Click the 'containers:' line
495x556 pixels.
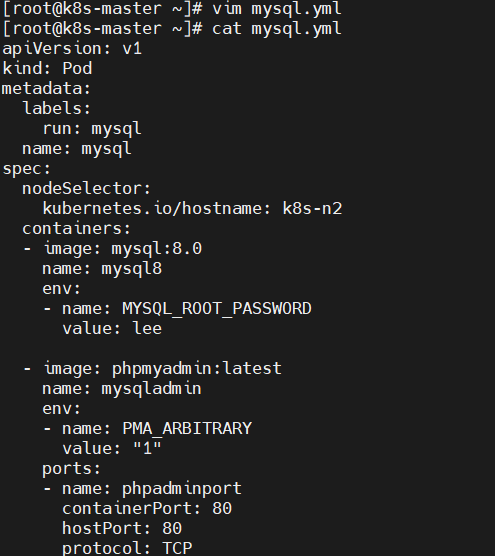[x=77, y=229]
